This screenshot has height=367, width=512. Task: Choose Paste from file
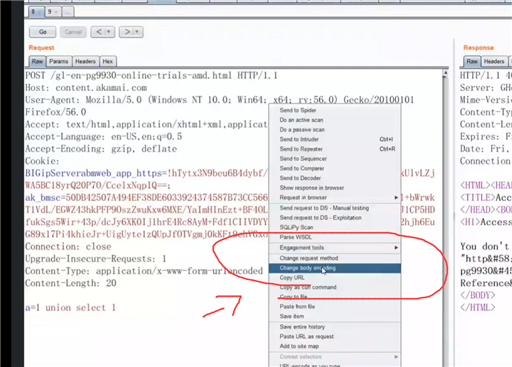point(335,306)
